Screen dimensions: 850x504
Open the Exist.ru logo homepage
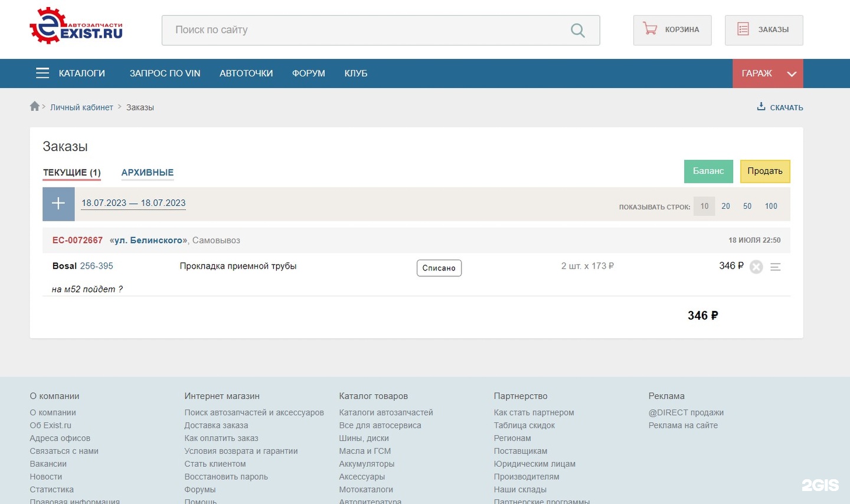click(76, 27)
